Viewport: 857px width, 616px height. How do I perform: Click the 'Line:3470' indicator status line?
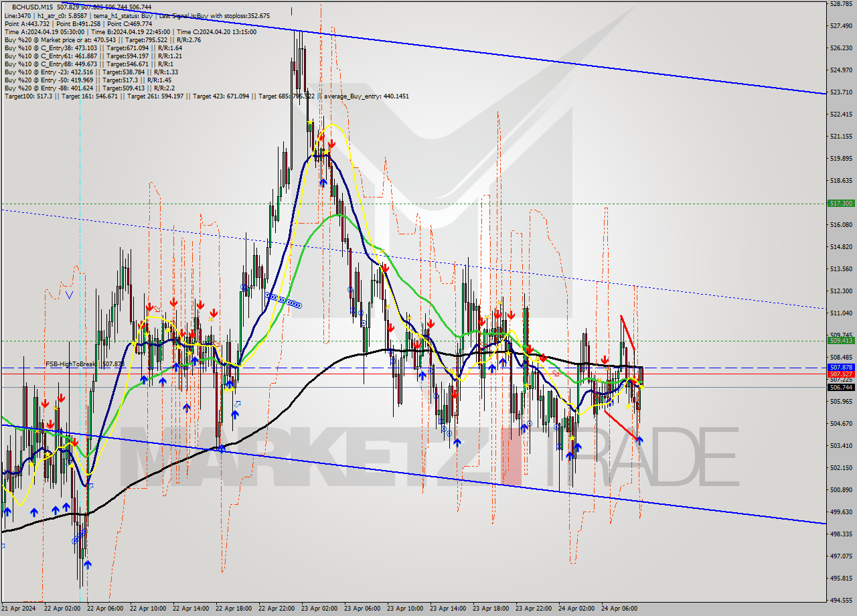tap(137, 15)
